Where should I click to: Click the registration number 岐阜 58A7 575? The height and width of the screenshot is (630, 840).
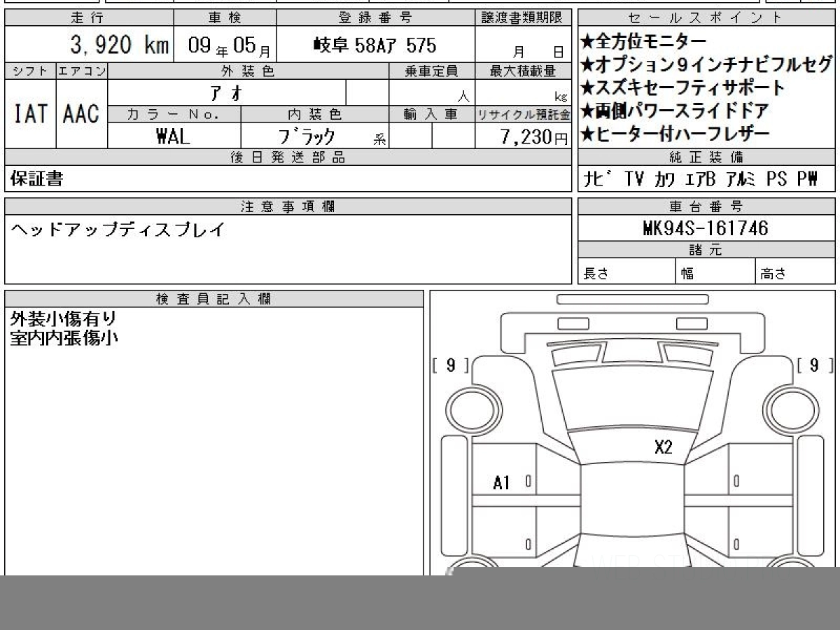coord(375,46)
